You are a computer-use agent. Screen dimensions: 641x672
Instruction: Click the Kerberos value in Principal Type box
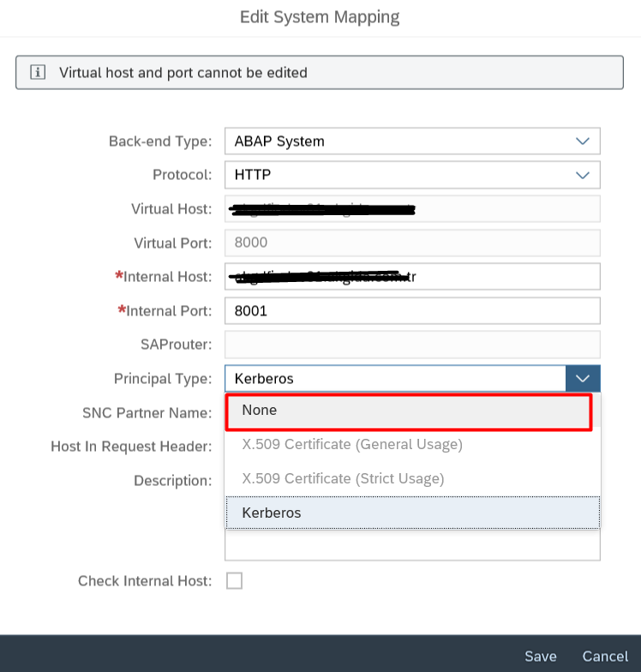(x=264, y=379)
